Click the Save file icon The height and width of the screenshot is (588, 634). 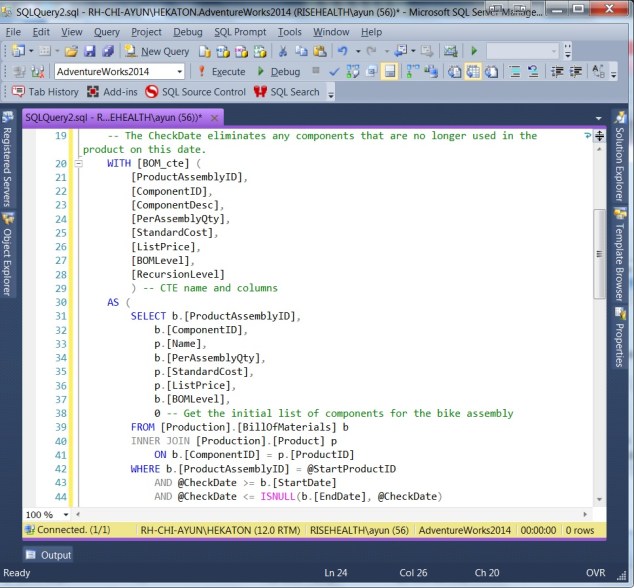[x=90, y=51]
